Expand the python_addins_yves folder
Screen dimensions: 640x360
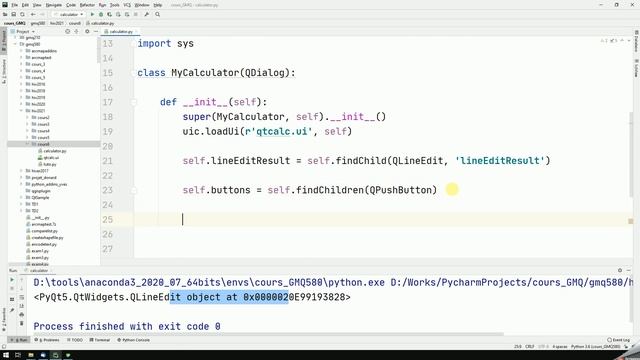tap(22, 184)
